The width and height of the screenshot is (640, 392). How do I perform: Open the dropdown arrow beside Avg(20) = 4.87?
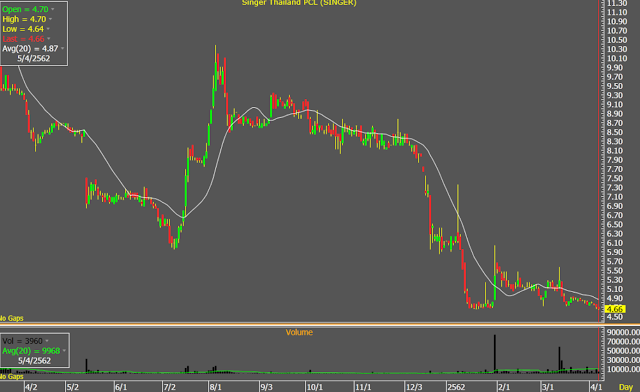tap(62, 49)
